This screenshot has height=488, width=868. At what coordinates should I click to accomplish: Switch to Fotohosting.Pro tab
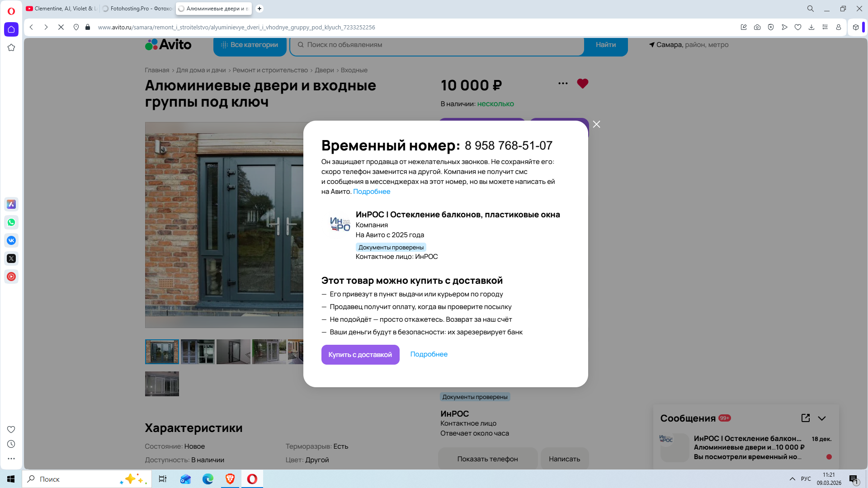tap(137, 9)
